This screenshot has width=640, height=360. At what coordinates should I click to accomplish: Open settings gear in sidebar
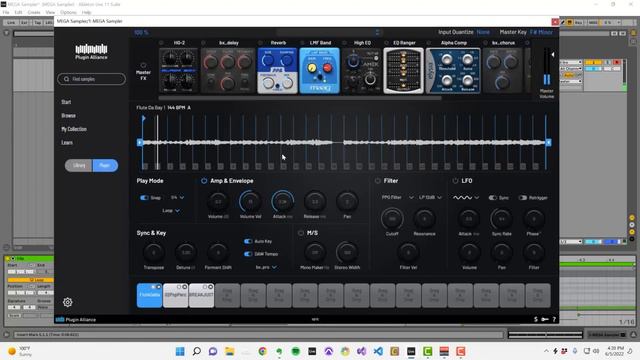click(68, 302)
